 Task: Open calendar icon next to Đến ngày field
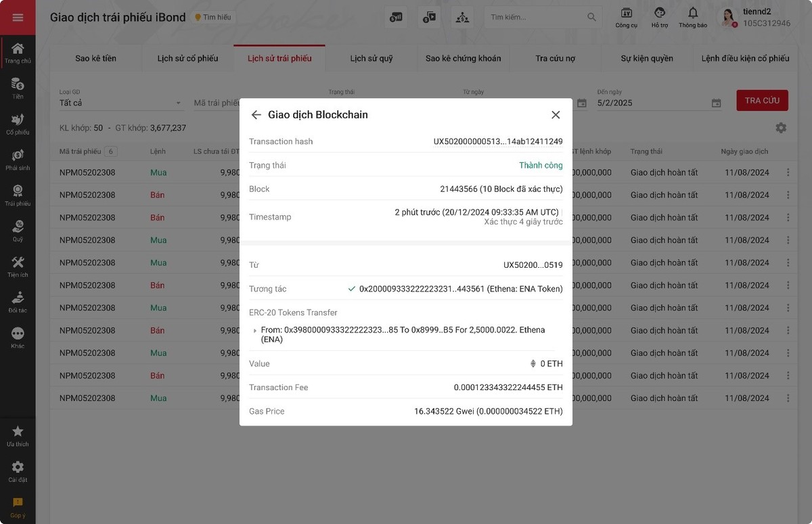[716, 103]
